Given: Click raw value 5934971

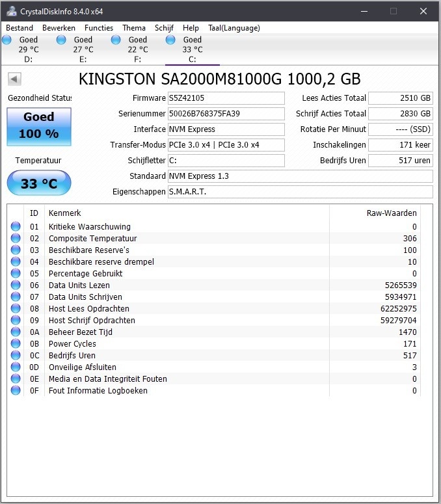Looking at the screenshot, I should click(x=401, y=297).
